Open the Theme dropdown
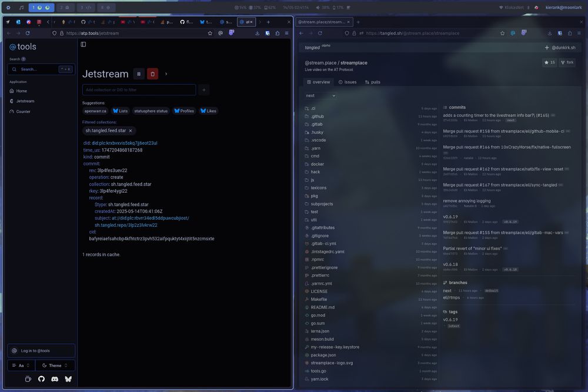 click(x=55, y=366)
